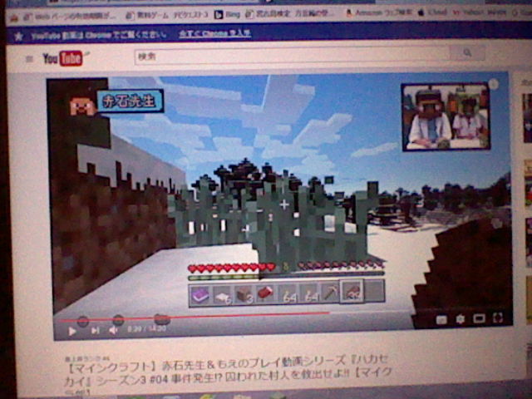Go to the YouTube home logo
532x399 pixels.
63,58
